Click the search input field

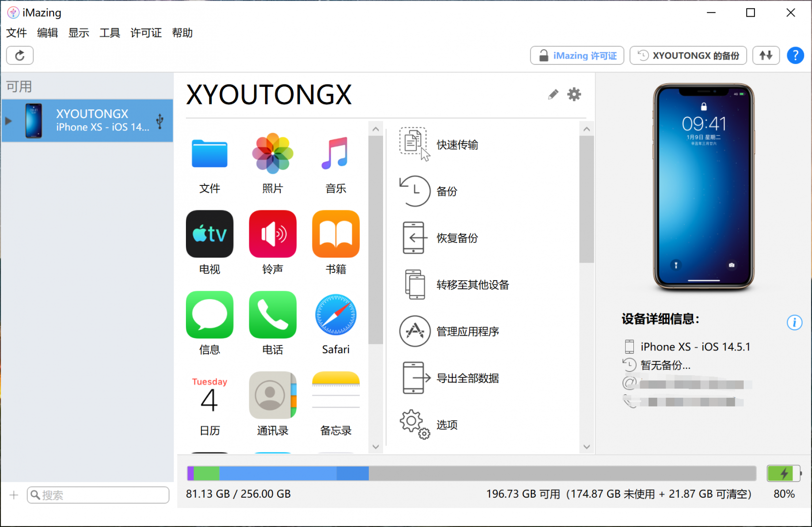[x=98, y=495]
